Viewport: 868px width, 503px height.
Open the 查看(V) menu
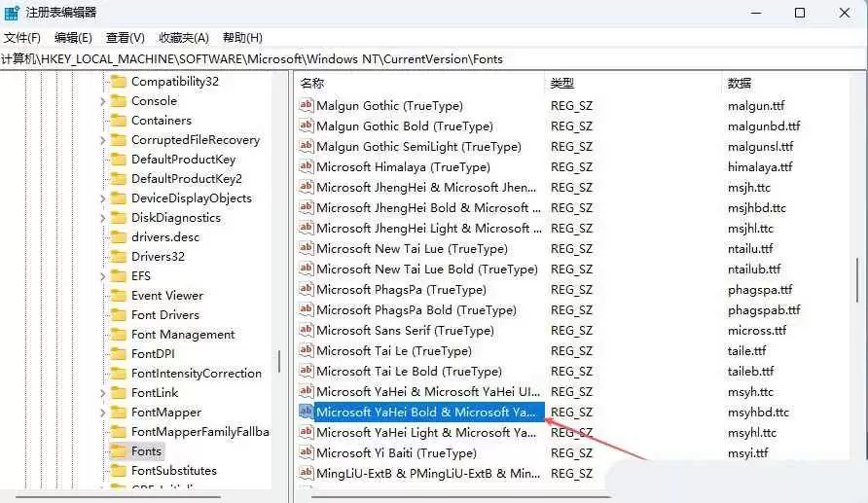coord(126,38)
